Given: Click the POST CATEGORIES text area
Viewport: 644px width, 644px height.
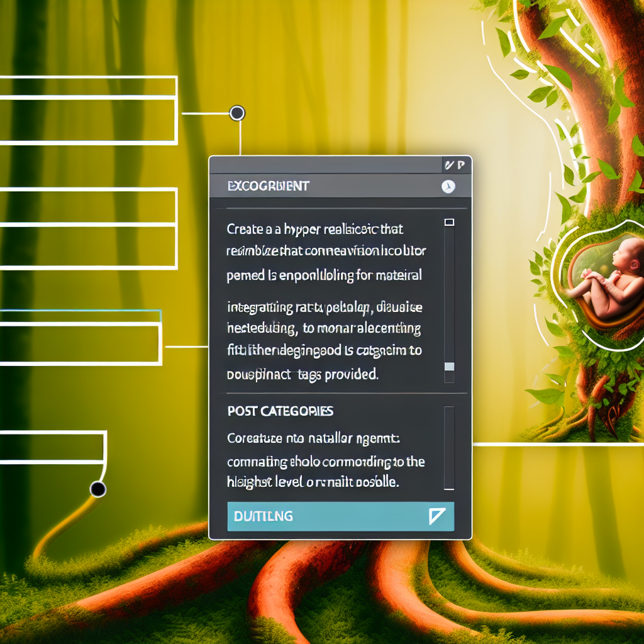Looking at the screenshot, I should pyautogui.click(x=326, y=461).
